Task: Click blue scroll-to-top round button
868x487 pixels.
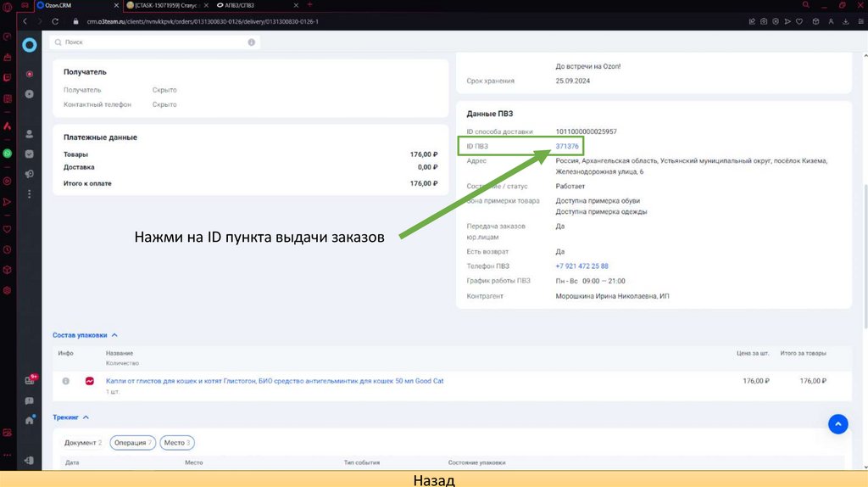Action: pyautogui.click(x=838, y=424)
